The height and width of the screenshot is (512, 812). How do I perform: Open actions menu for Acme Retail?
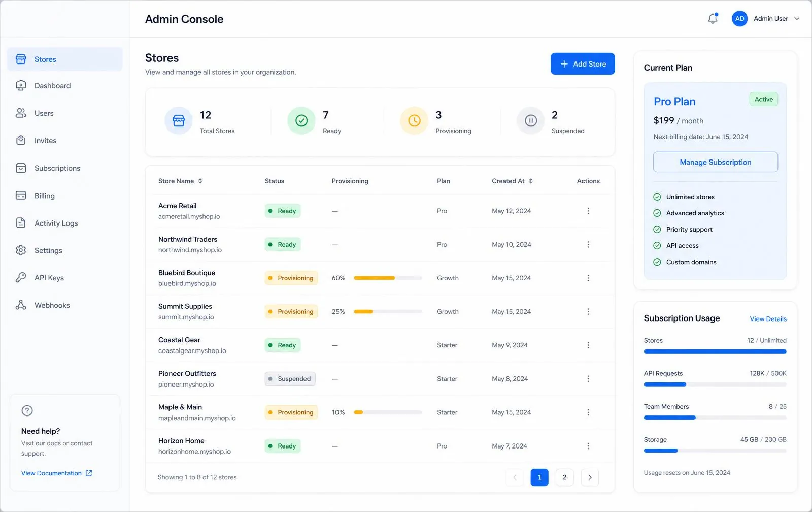pos(588,211)
